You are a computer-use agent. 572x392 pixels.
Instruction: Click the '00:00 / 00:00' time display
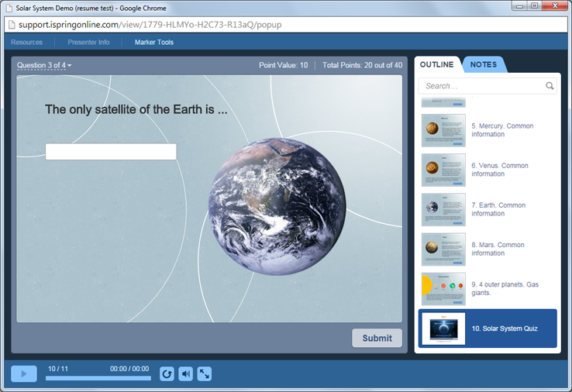pos(129,369)
